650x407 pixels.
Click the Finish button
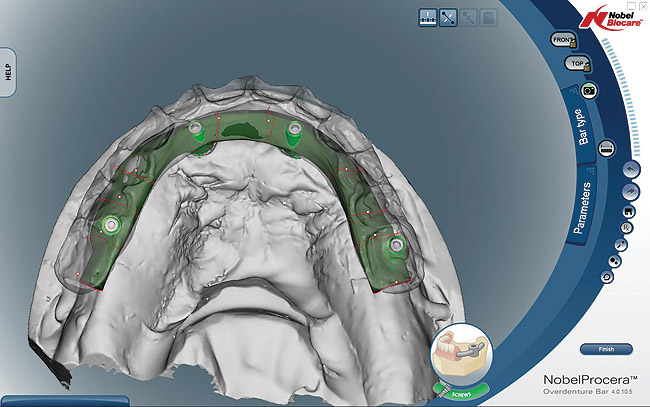coord(605,349)
